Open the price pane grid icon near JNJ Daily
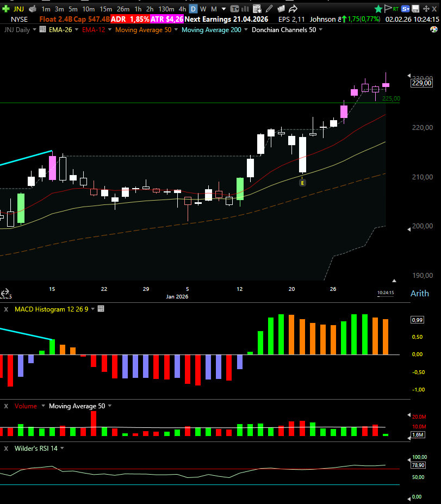 [x=42, y=29]
